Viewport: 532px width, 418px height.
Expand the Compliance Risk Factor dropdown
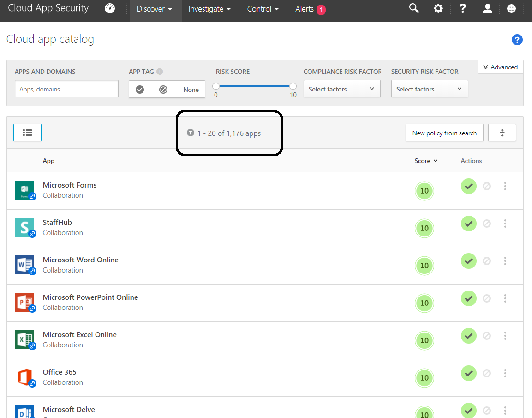(x=342, y=89)
